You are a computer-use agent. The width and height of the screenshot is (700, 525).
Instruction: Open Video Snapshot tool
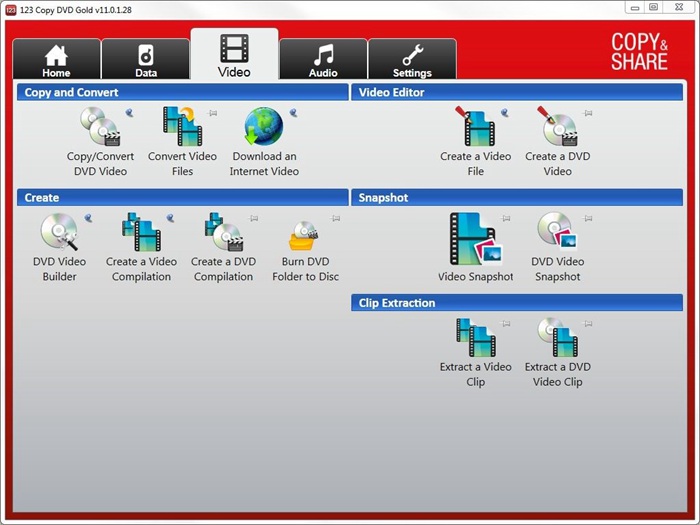pos(476,239)
